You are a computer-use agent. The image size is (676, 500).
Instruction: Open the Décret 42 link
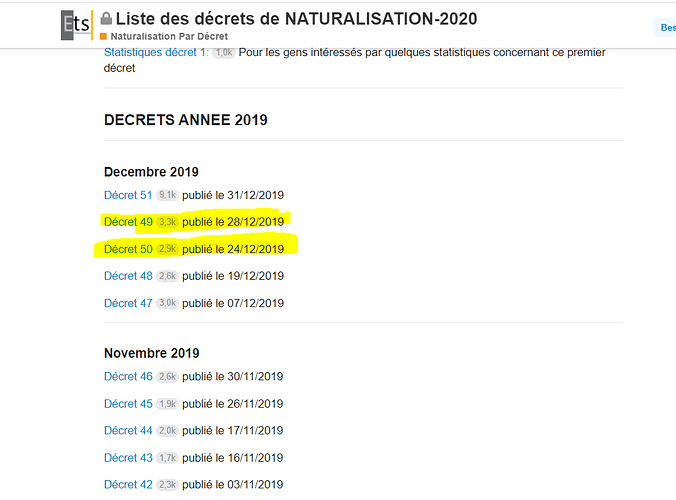coord(128,484)
